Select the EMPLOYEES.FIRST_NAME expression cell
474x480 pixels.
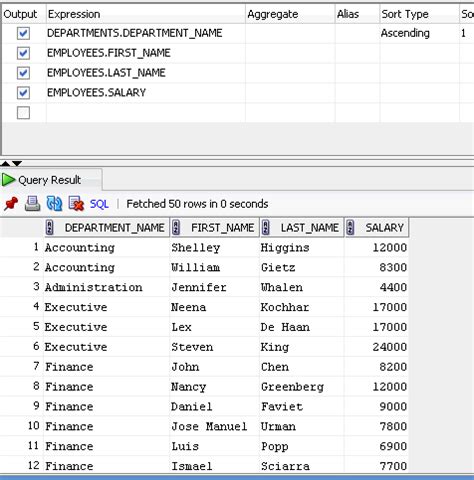click(x=146, y=53)
